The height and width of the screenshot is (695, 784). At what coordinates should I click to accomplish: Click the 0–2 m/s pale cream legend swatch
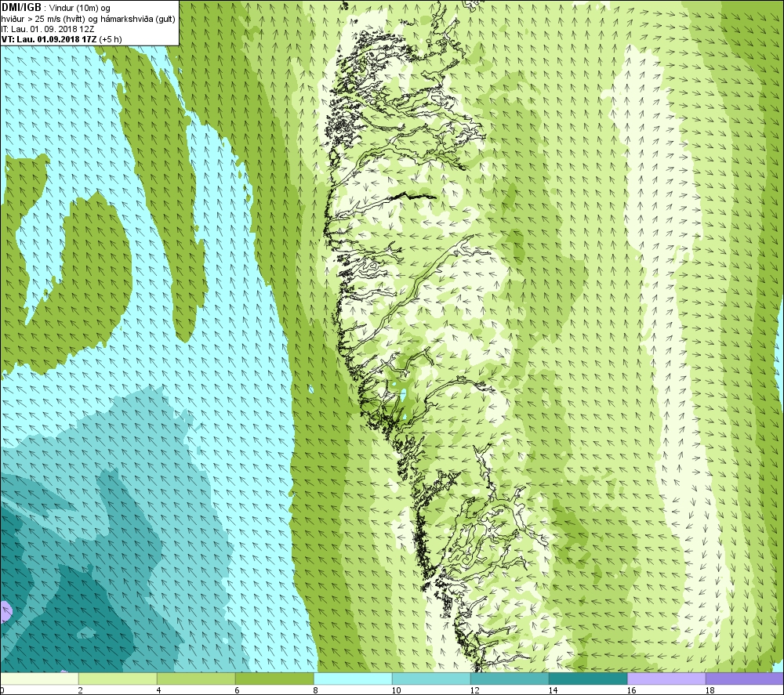point(39,679)
